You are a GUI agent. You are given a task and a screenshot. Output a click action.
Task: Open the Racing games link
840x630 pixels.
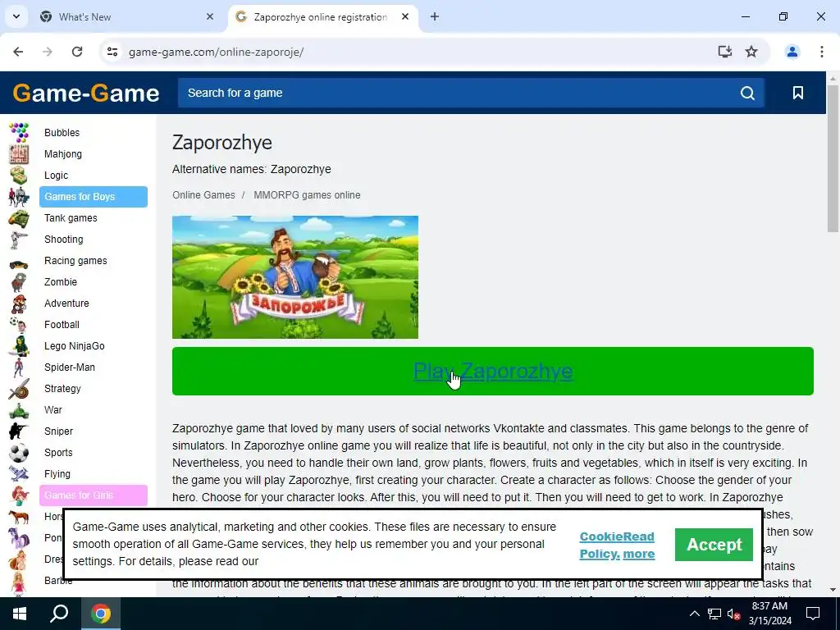(75, 261)
